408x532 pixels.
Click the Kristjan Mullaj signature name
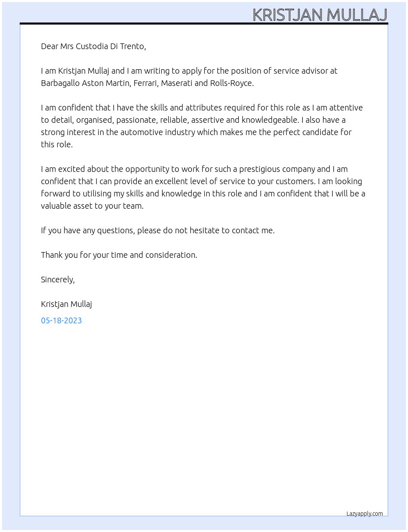coord(66,304)
